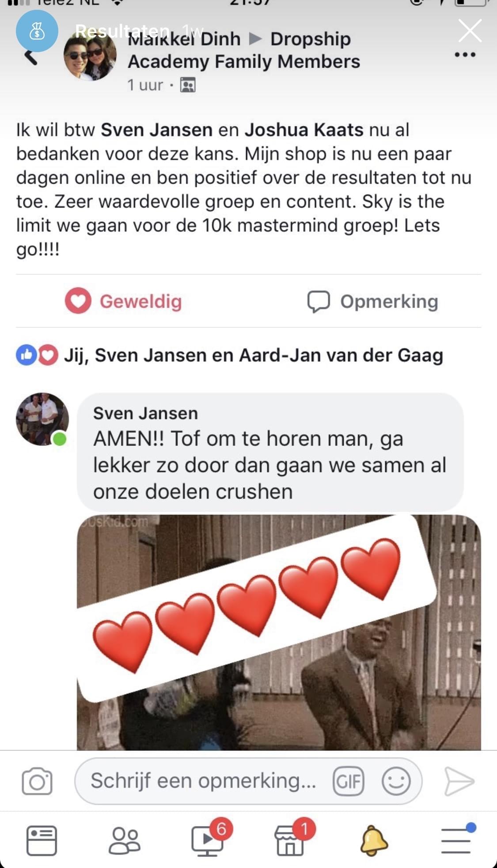Image resolution: width=497 pixels, height=868 pixels.
Task: Open Sven Jansen's comment profile picture
Action: (x=42, y=419)
